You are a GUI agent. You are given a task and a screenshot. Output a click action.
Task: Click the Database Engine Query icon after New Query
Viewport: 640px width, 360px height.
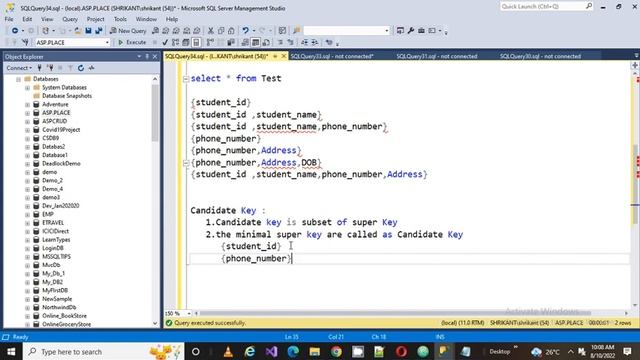[155, 31]
